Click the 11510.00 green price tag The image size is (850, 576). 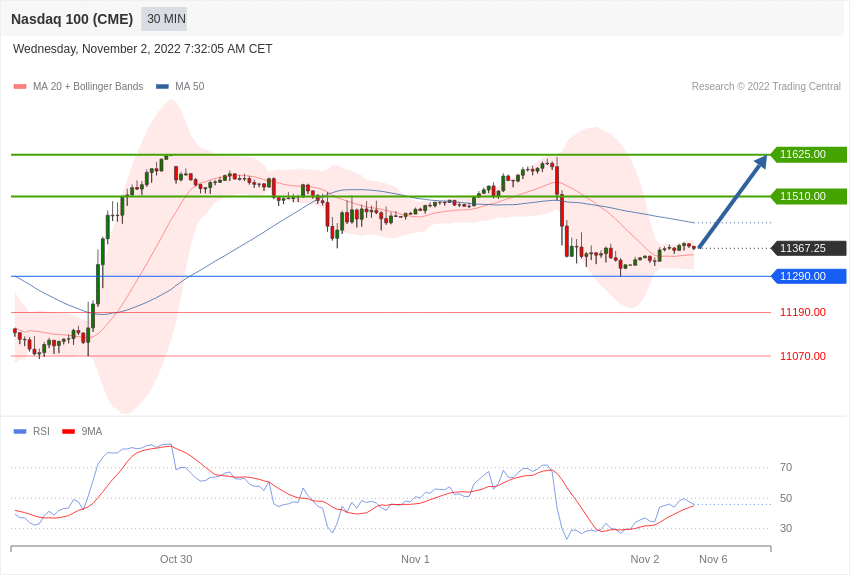click(x=808, y=196)
